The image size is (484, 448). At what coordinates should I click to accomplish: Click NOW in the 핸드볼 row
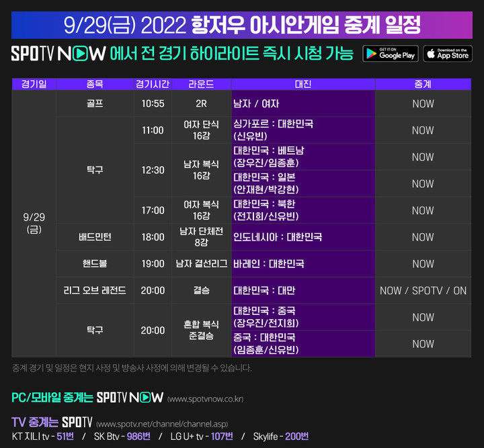tap(424, 264)
